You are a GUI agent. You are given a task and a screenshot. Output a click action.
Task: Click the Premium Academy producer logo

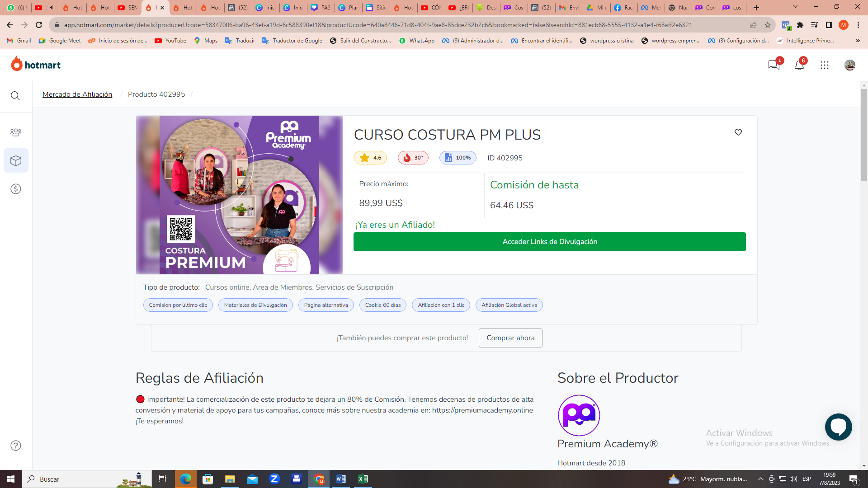[x=579, y=415]
